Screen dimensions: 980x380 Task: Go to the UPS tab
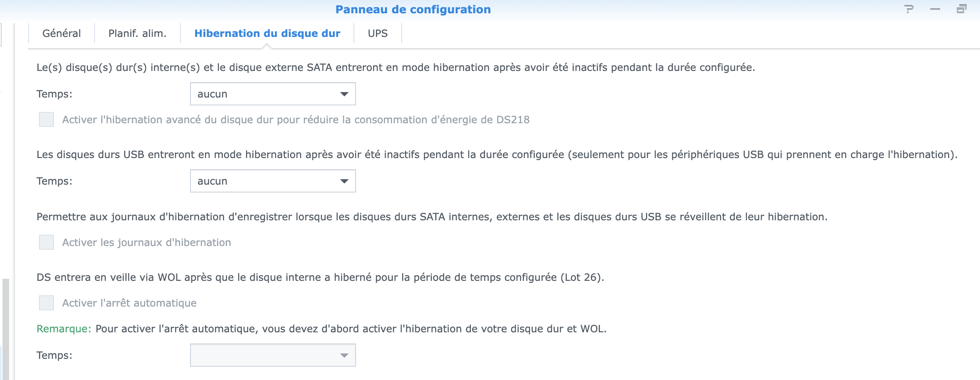click(x=378, y=33)
